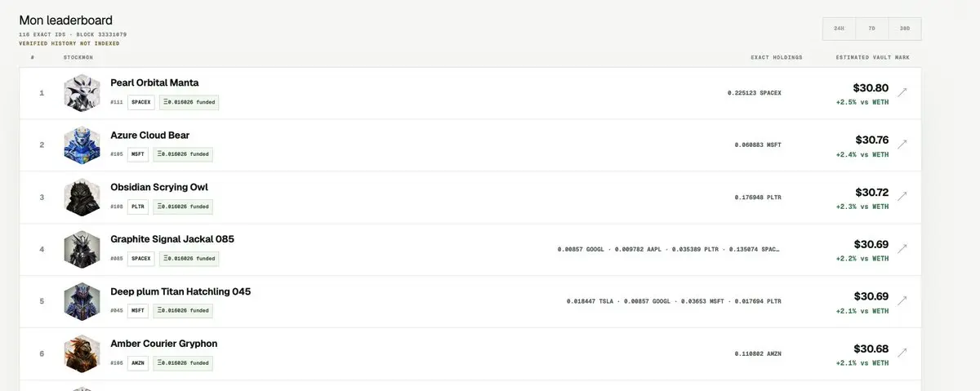Click Graphite Signal Jackal 085 avatar
This screenshot has width=980, height=391.
pos(82,249)
